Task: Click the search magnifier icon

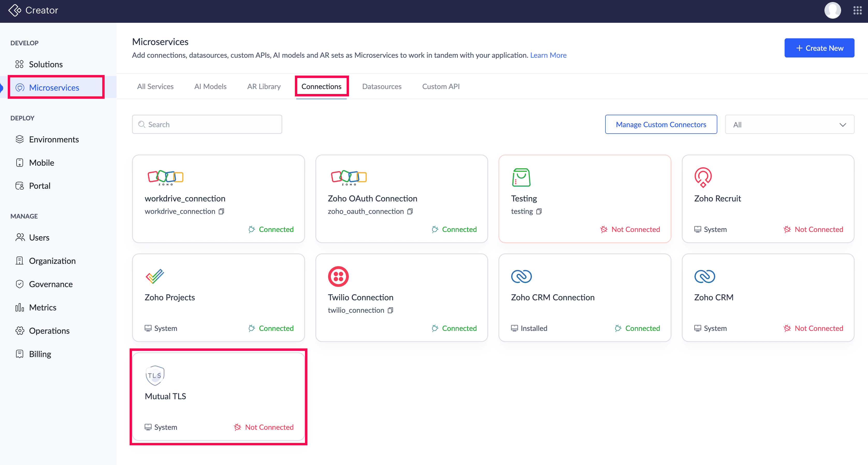Action: pos(142,124)
